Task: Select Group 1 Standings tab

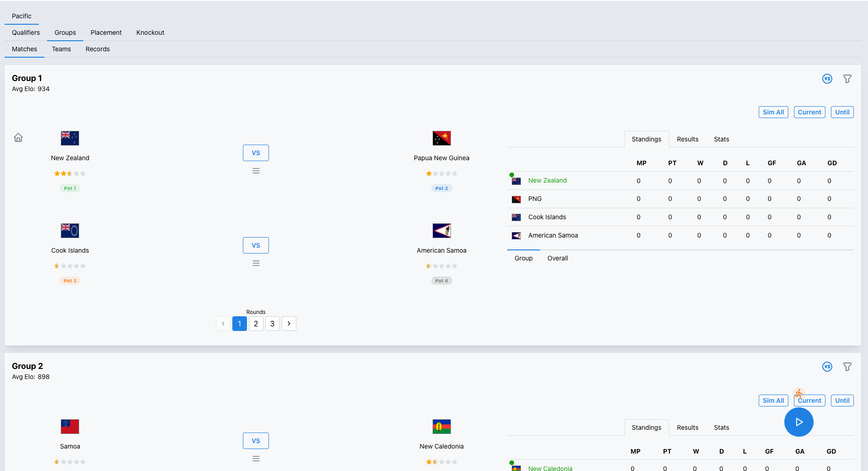Action: [x=646, y=139]
